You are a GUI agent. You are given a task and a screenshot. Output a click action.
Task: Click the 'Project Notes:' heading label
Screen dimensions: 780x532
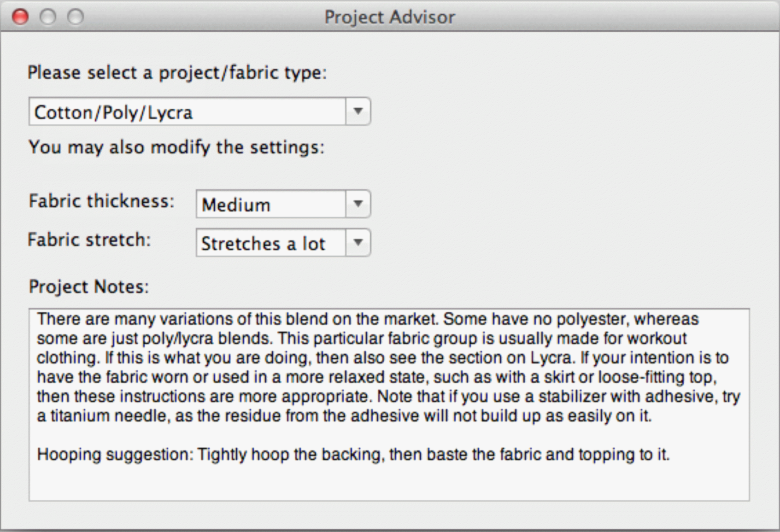pos(89,286)
